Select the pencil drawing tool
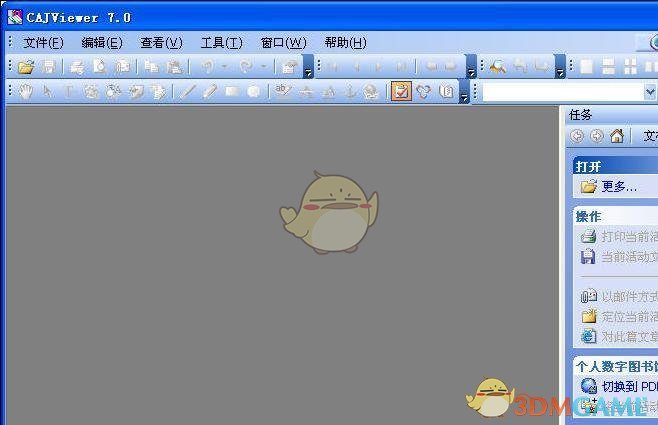658x425 pixels. point(209,91)
